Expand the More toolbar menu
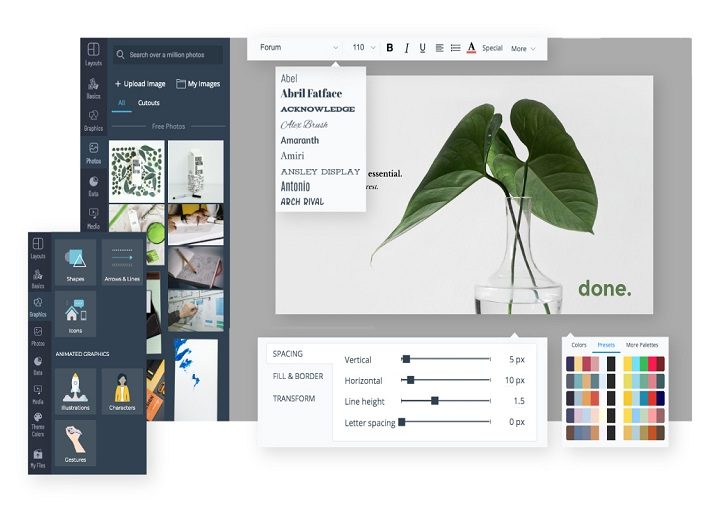720x512 pixels. point(523,48)
